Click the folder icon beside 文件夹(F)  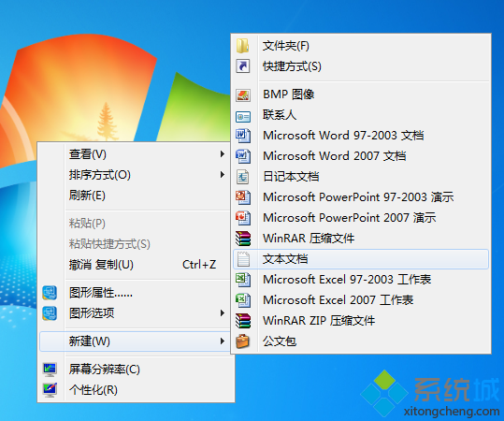click(x=243, y=46)
